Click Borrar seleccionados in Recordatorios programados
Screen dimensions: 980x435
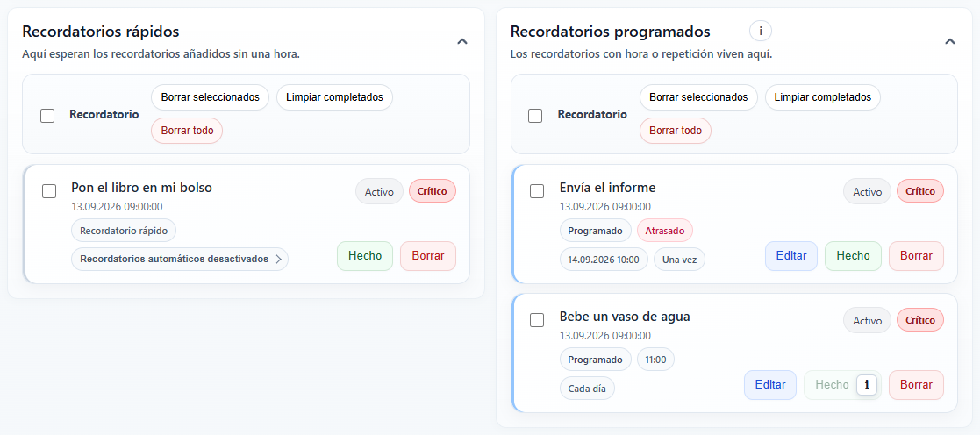(698, 97)
